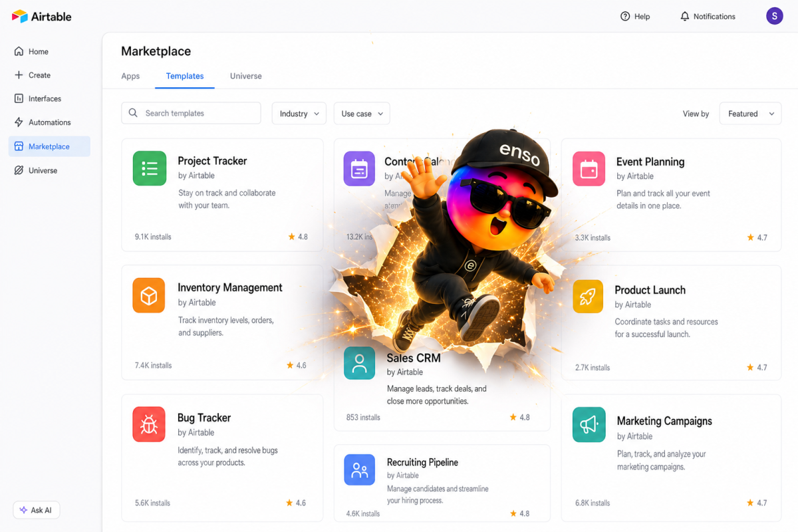798x532 pixels.
Task: Open the Featured sort dropdown
Action: tap(751, 113)
